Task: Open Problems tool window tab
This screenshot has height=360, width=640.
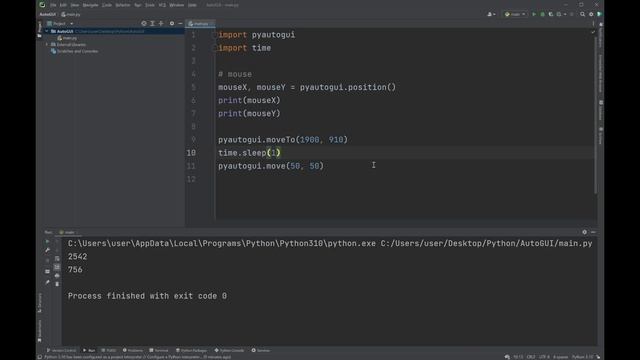Action: [133, 350]
